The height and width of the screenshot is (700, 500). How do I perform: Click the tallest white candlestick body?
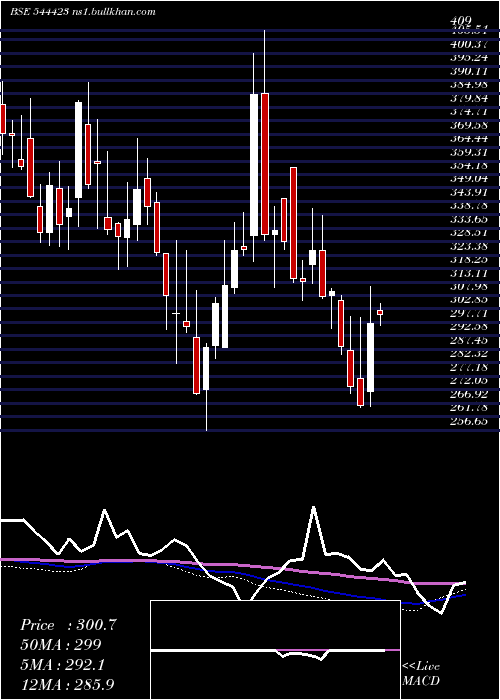click(x=254, y=165)
